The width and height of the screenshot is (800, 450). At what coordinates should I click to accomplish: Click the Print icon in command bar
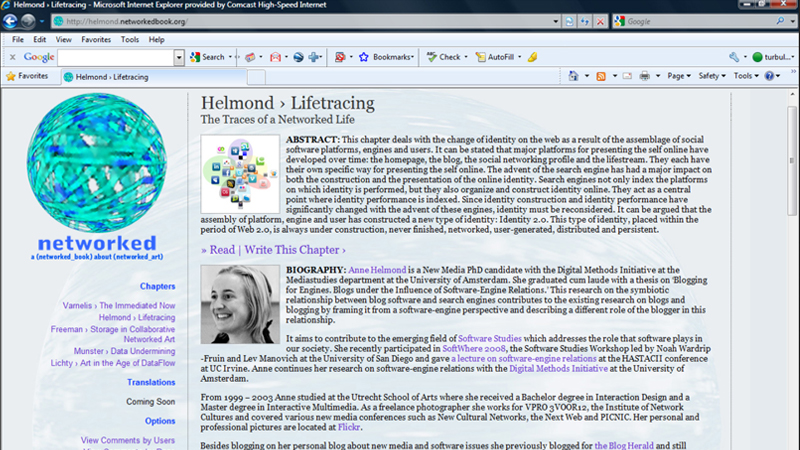pos(645,76)
